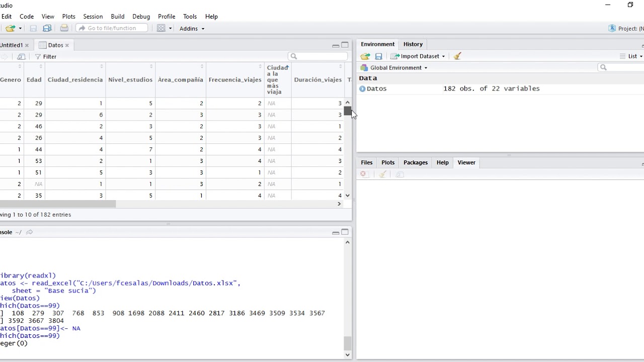This screenshot has height=362, width=644.
Task: Click the data table horizontal scrollbar thumb
Action: tap(58, 204)
